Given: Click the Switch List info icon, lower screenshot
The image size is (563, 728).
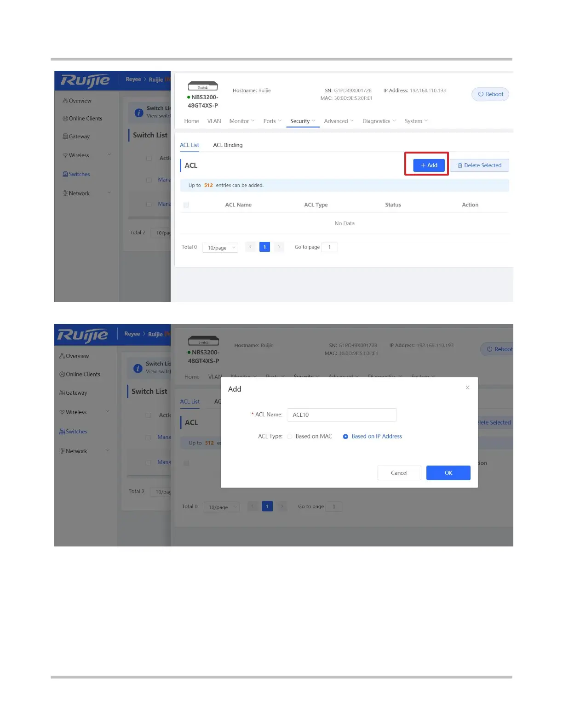Looking at the screenshot, I should [x=137, y=369].
